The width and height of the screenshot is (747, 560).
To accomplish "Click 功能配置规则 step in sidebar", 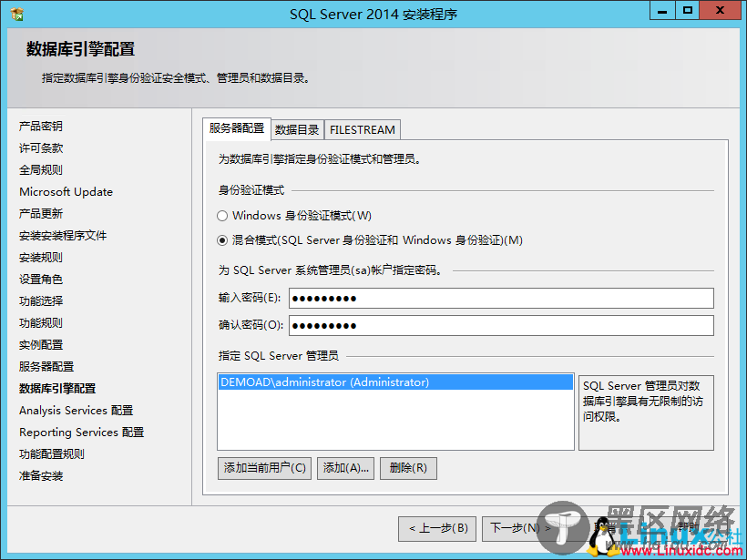I will click(52, 454).
